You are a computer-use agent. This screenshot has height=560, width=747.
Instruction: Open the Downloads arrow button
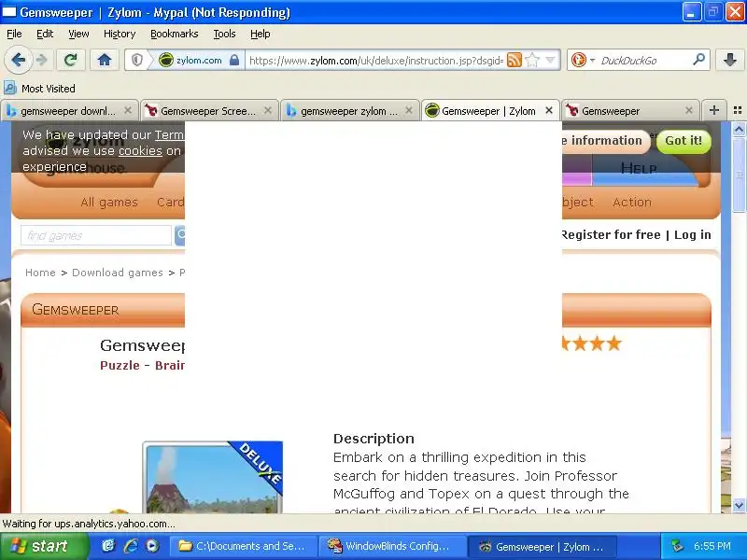pos(730,60)
